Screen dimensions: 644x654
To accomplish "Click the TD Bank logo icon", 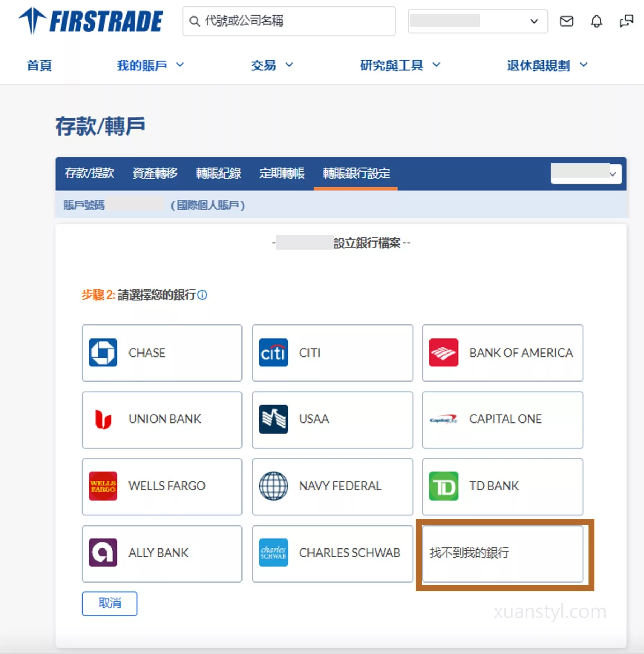I will [x=443, y=486].
